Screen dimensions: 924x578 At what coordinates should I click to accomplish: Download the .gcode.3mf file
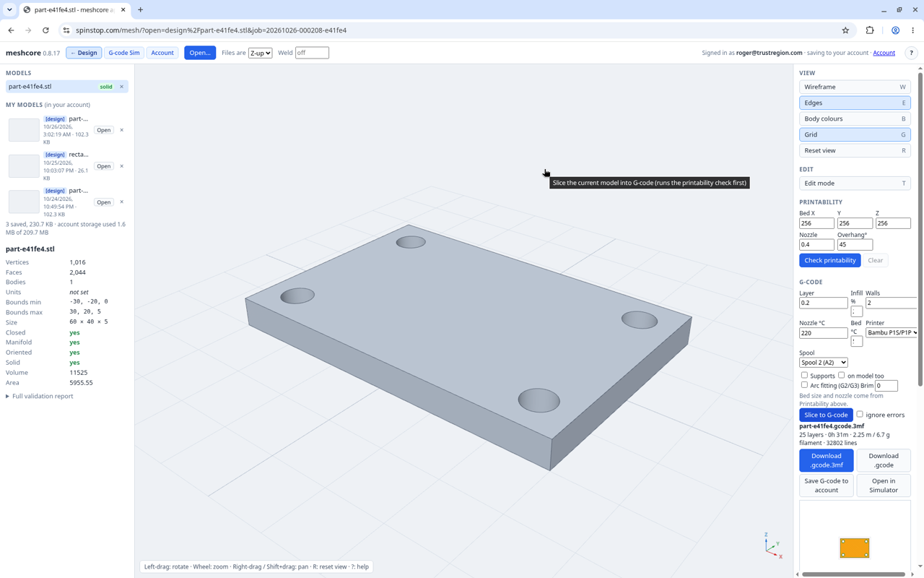[827, 460]
